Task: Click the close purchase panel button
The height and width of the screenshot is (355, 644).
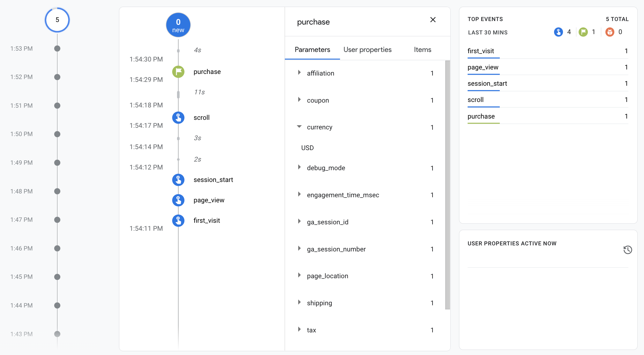Action: [x=433, y=20]
